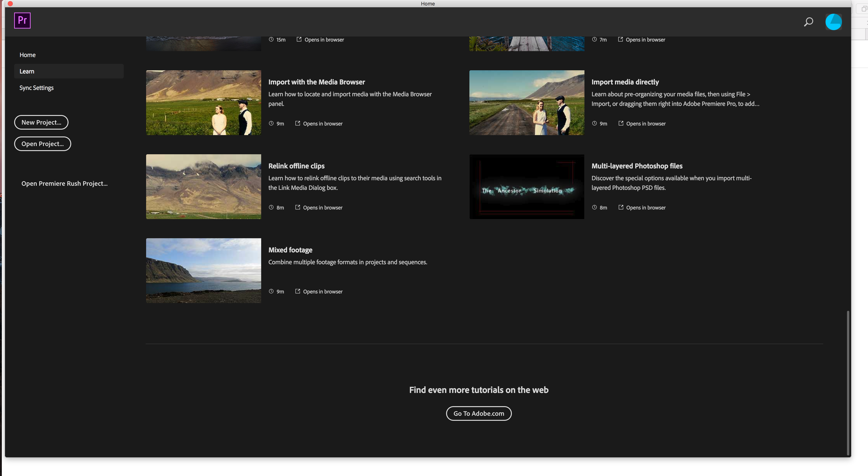Click Opens in browser for Import with the Media Browser
Screen dimensions: 868x476
point(323,123)
